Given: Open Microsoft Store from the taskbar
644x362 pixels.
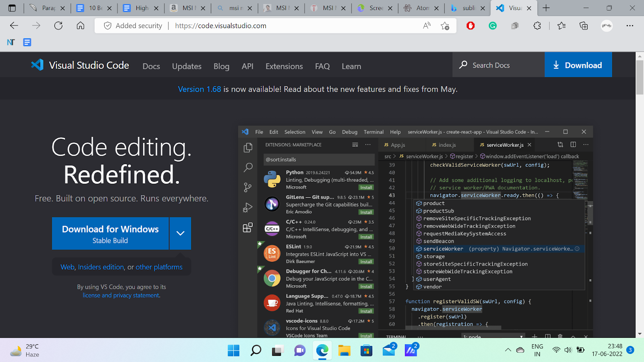Looking at the screenshot, I should tap(366, 350).
